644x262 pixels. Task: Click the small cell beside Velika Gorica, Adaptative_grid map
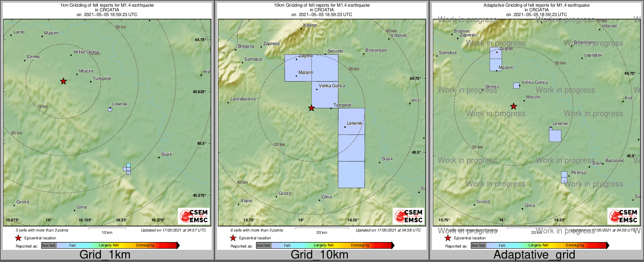click(x=516, y=86)
